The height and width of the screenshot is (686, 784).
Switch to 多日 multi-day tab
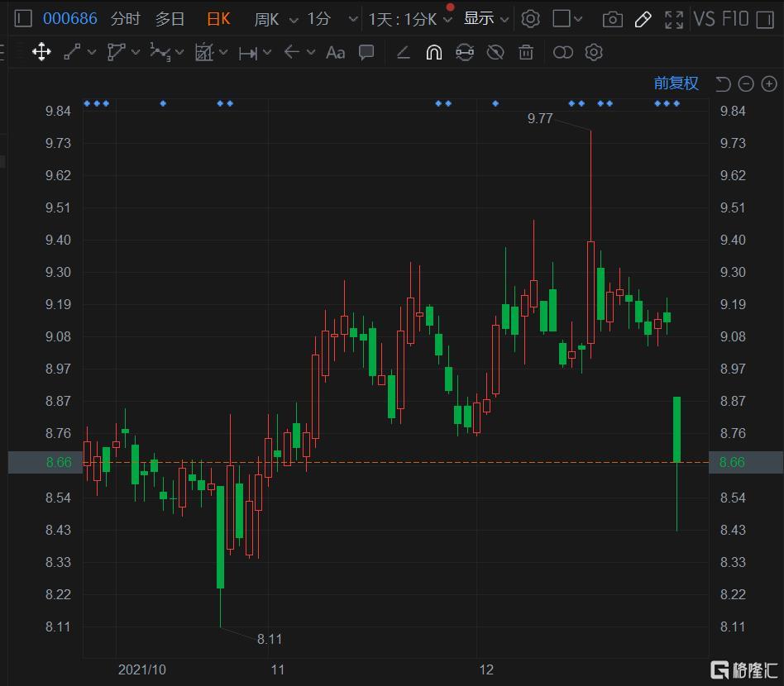tap(170, 19)
